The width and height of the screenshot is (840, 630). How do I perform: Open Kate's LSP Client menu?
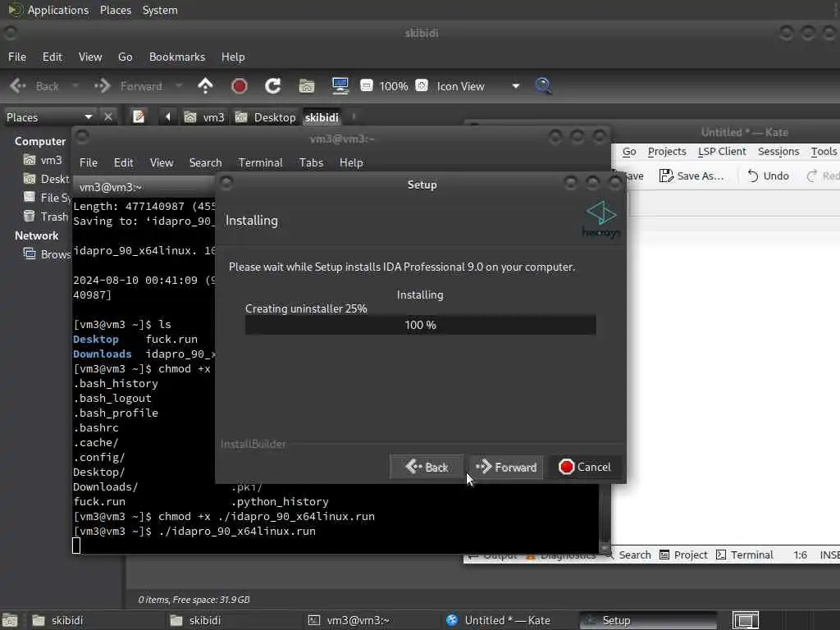click(x=722, y=152)
